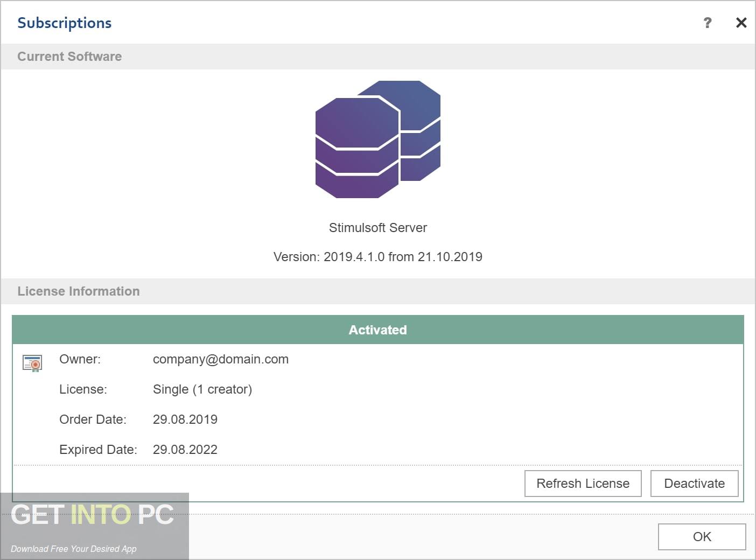Click the Single (1 creator) license value

tap(202, 389)
